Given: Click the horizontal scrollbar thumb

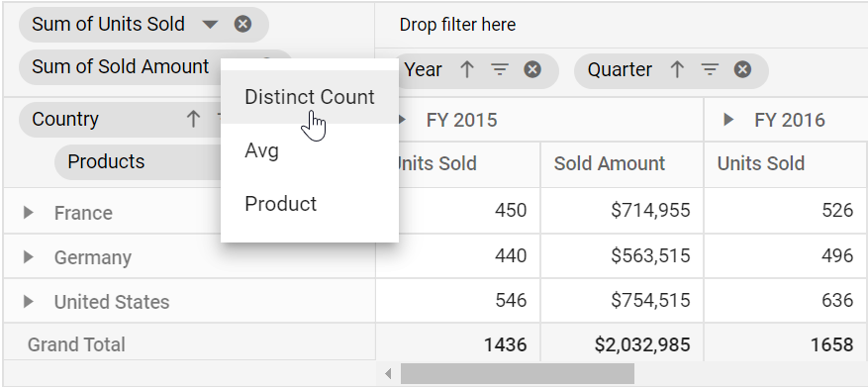Looking at the screenshot, I should click(518, 374).
